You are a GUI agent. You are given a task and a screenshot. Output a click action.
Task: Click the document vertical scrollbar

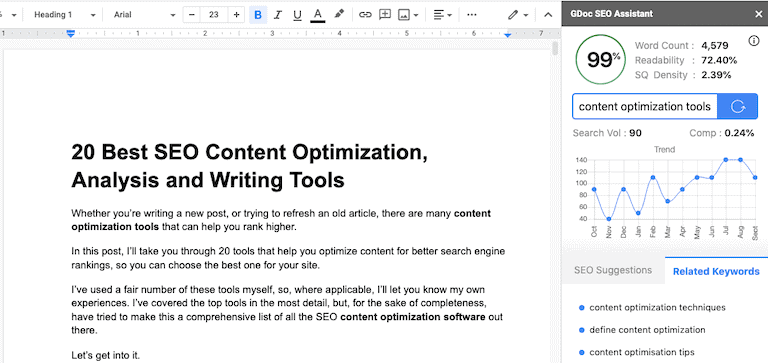point(555,48)
